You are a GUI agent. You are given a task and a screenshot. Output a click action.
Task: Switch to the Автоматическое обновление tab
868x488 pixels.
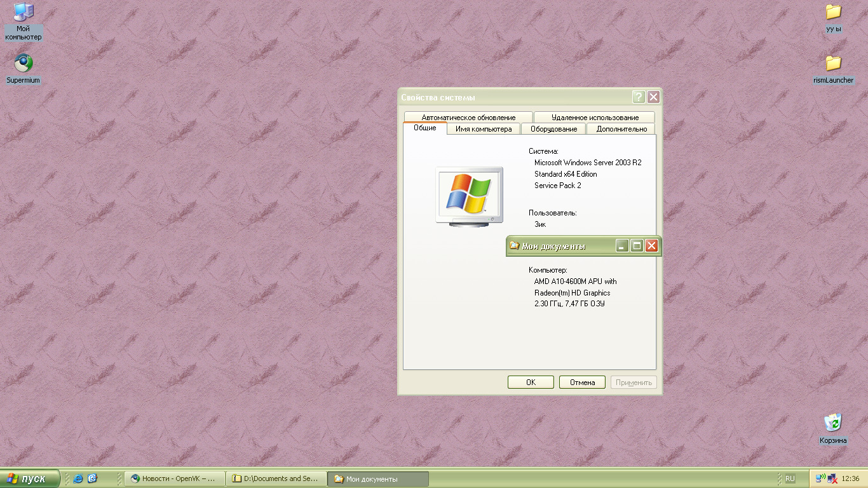pos(468,118)
